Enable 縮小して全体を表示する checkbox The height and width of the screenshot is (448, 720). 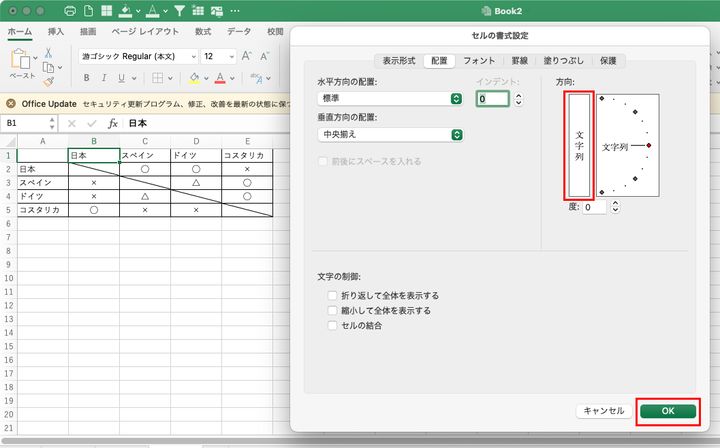pyautogui.click(x=332, y=311)
